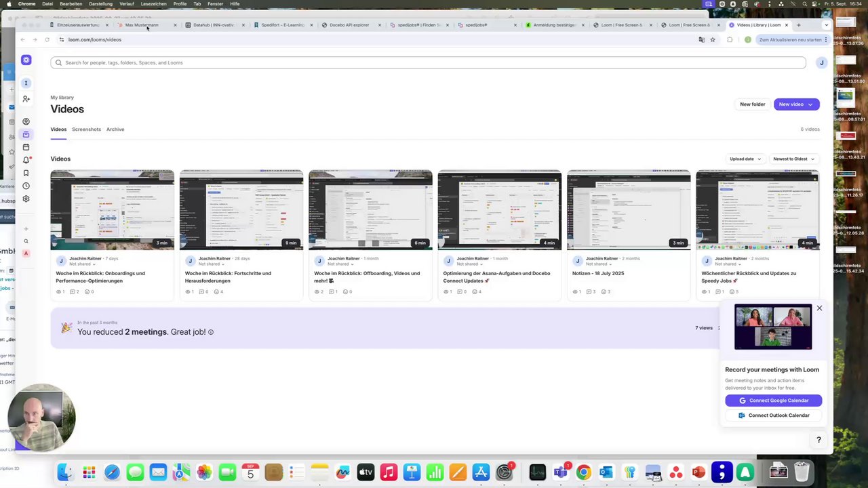The image size is (868, 488).
Task: Open the Fortschritte und Herausforderungen video thumbnail
Action: tap(241, 210)
